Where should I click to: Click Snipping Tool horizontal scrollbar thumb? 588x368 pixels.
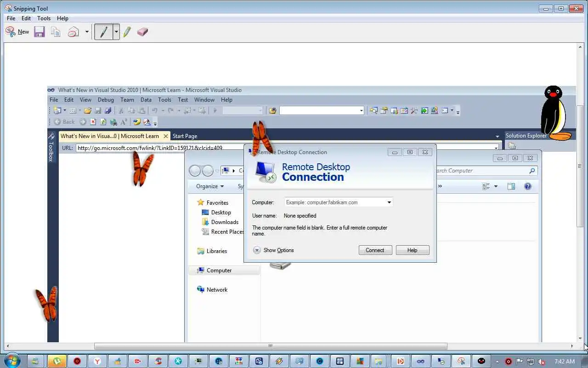271,346
